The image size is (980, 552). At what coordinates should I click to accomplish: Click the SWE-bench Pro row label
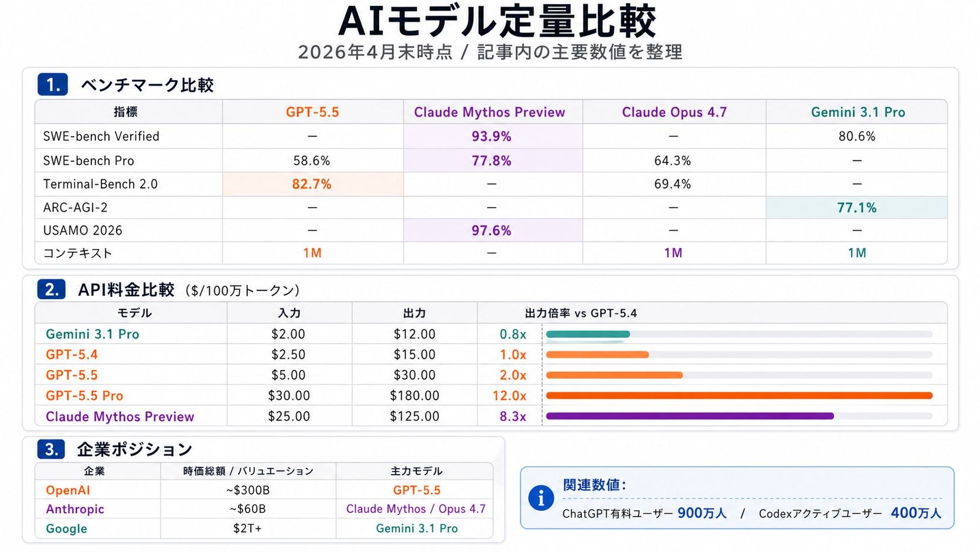click(x=89, y=161)
